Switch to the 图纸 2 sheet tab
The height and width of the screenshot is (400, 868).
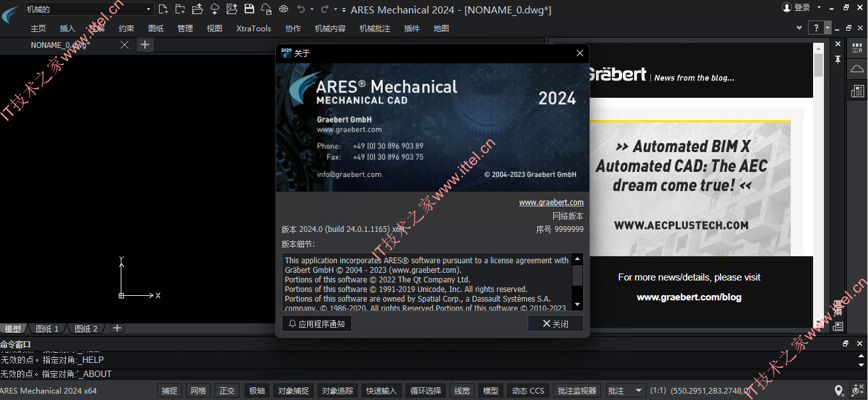(x=86, y=328)
